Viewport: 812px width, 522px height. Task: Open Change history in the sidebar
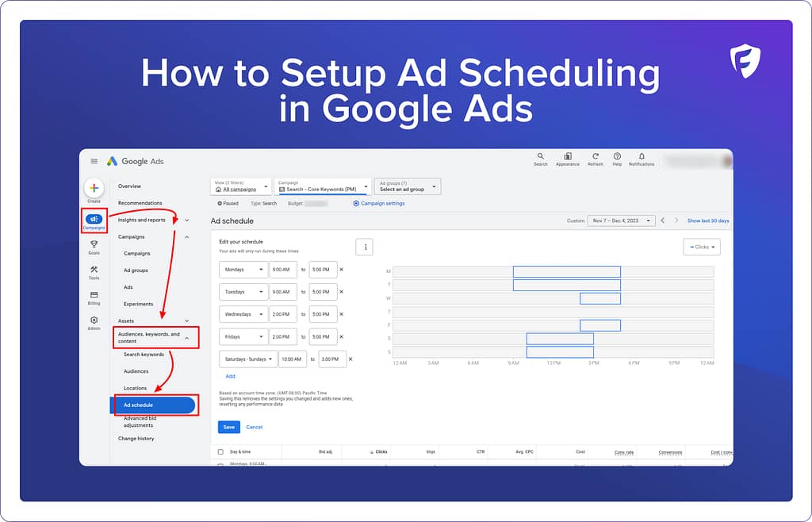coord(136,439)
